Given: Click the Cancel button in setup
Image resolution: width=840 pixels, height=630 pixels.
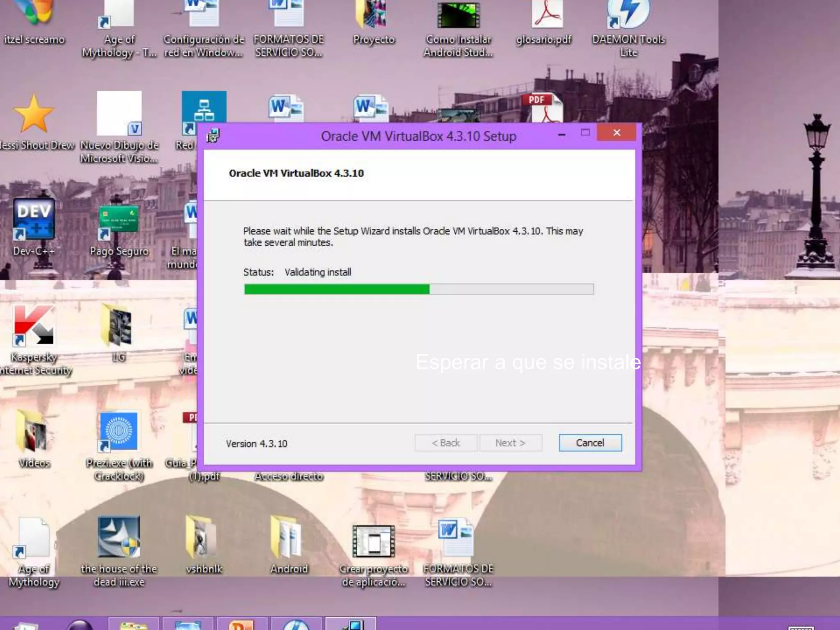Looking at the screenshot, I should [x=590, y=443].
